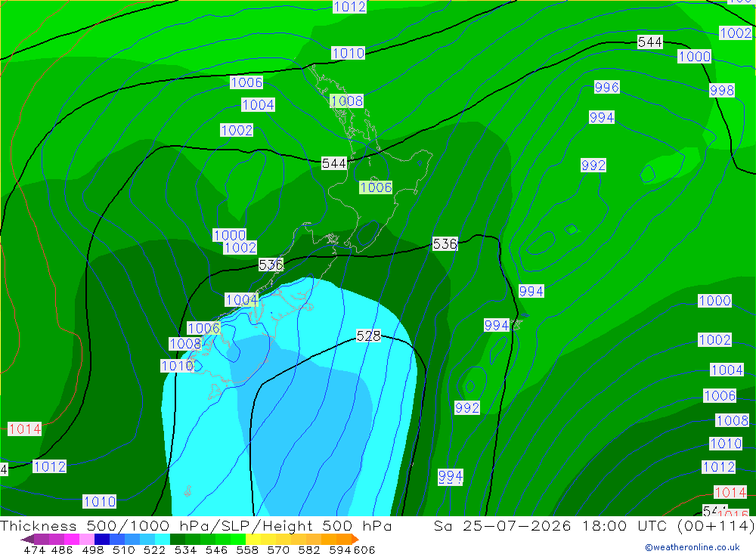The image size is (756, 554).
Task: Click the 994 label next to 996
Action: point(601,118)
